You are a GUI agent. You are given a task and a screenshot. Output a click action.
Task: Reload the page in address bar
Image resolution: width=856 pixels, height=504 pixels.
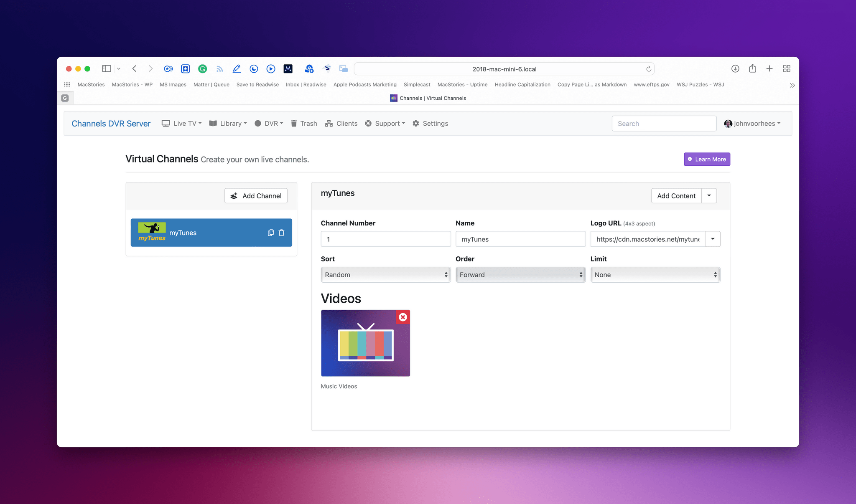click(649, 69)
